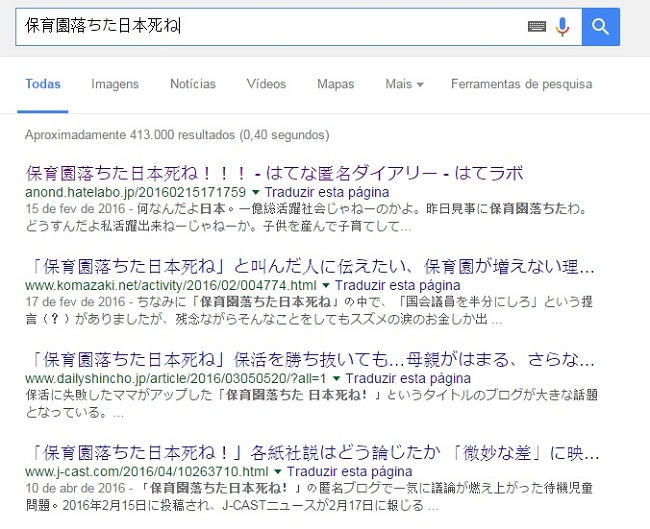Open the Mapas tab
The height and width of the screenshot is (529, 650).
pos(335,84)
